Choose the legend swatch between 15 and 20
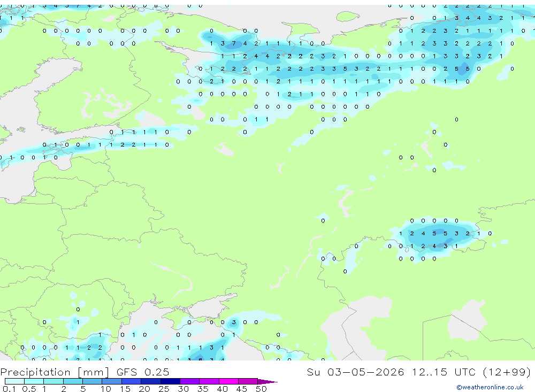The image size is (535, 392). pyautogui.click(x=132, y=381)
